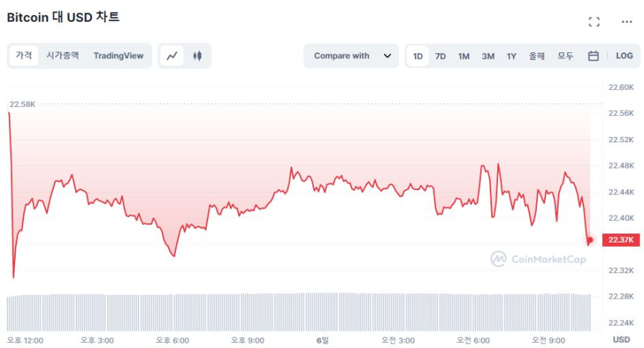Toggle the LOG scale button
Image resolution: width=644 pixels, height=348 pixels.
pyautogui.click(x=625, y=56)
